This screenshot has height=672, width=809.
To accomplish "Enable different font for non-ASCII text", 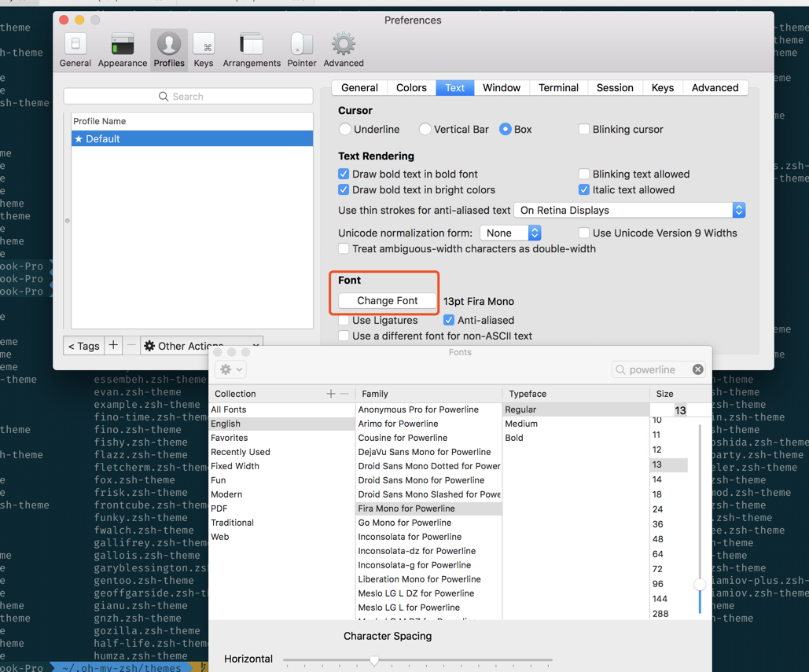I will (x=344, y=336).
